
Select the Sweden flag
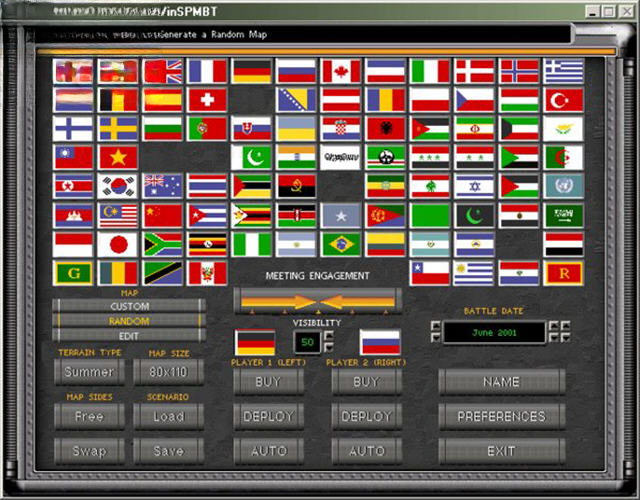[x=118, y=129]
